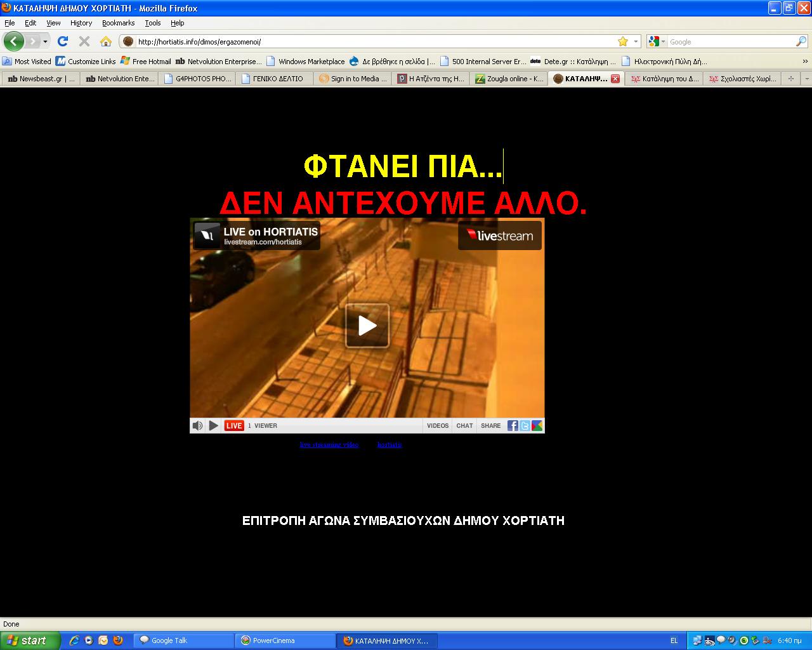Share stream via the Twitter icon
Viewport: 812px width, 650px height.
[525, 426]
